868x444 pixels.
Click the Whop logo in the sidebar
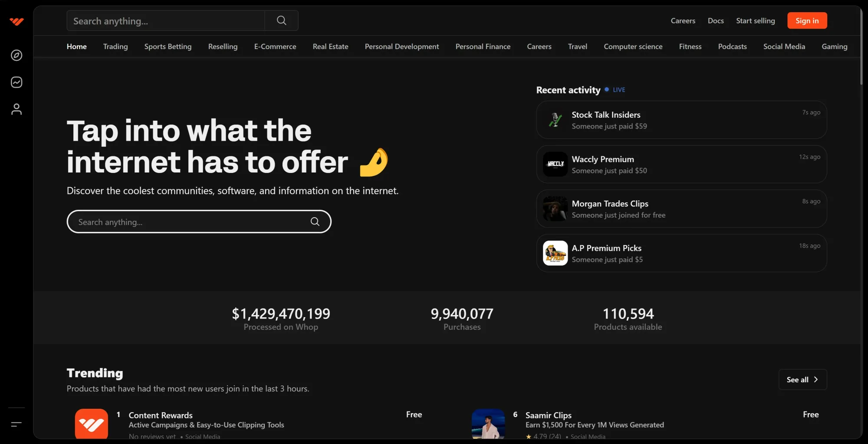pos(16,21)
